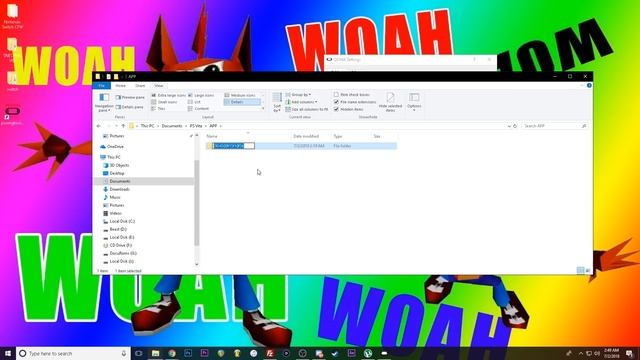640x360 pixels.
Task: Open the Windows Start menu
Action: click(8, 353)
